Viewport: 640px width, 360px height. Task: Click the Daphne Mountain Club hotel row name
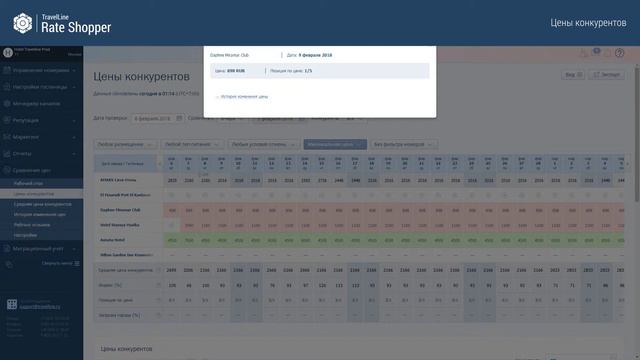tap(120, 210)
